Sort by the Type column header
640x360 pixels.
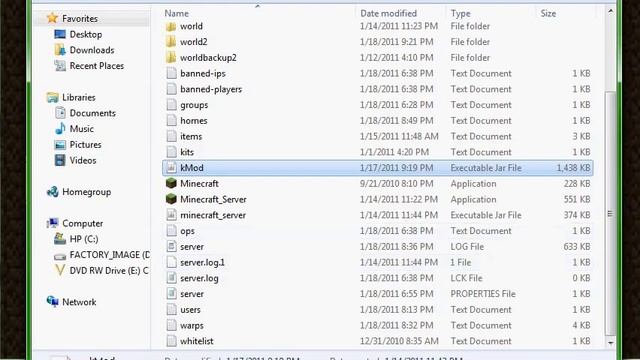(x=460, y=13)
